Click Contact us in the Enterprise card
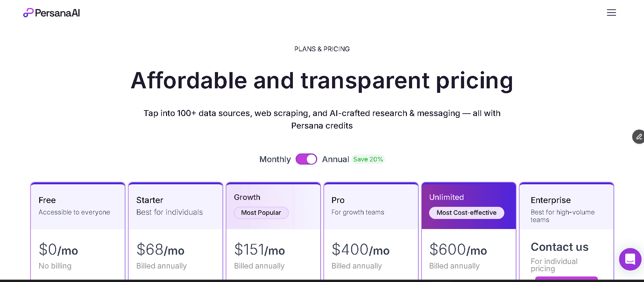The image size is (644, 282). point(559,247)
